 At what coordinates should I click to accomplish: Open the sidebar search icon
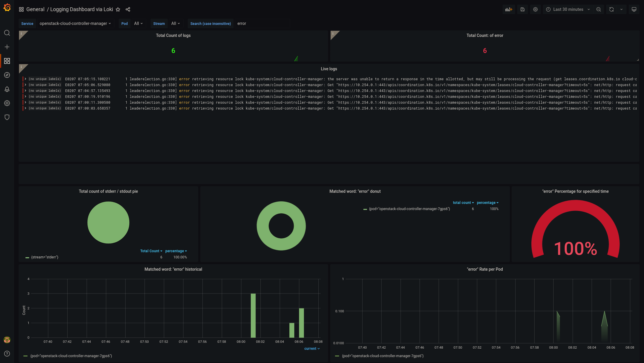pos(7,33)
